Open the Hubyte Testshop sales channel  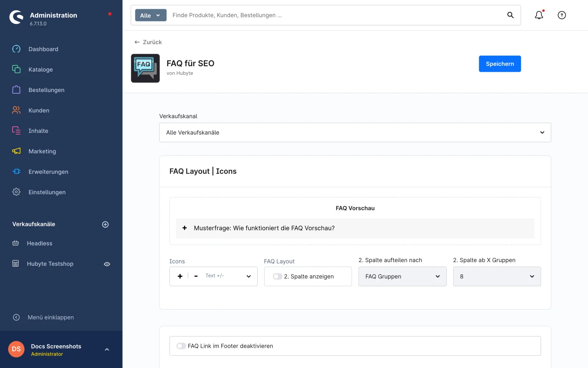pos(50,264)
